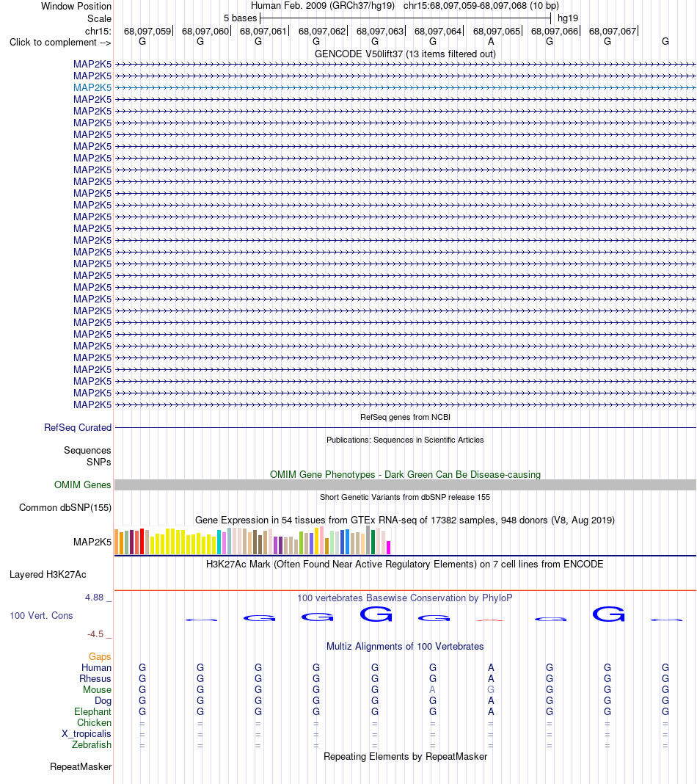
Task: Click the 'Window Position' label
Action: pyautogui.click(x=76, y=7)
